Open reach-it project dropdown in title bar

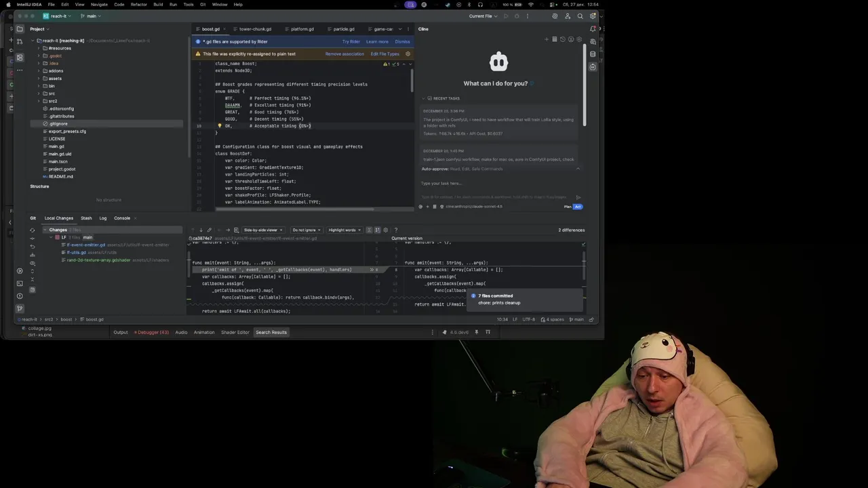pos(56,16)
